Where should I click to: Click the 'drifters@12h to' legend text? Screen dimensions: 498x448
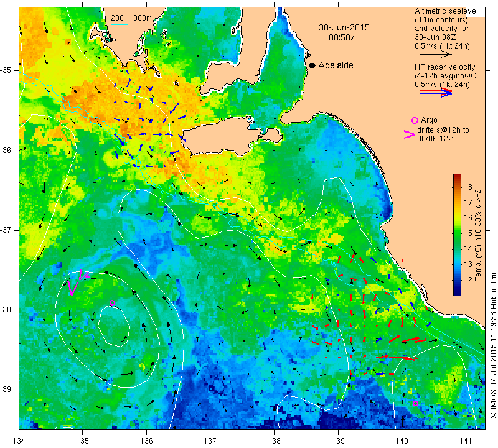pos(443,130)
